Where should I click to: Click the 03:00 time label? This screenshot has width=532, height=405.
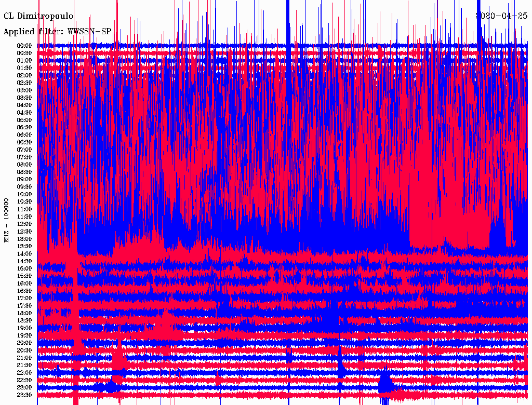tap(24, 90)
